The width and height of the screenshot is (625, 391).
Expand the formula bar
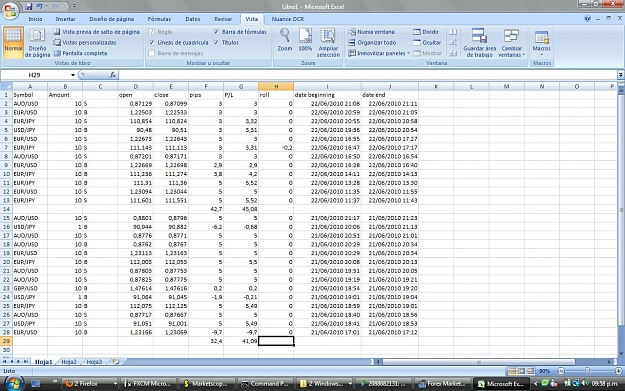tap(621, 75)
